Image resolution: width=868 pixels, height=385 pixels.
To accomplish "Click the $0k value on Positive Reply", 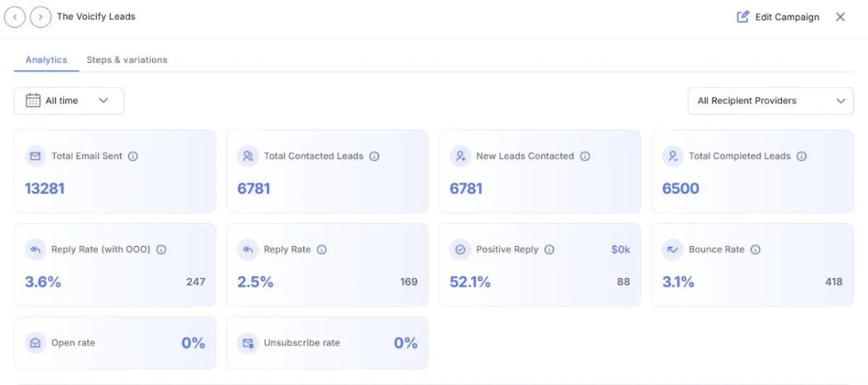I will 620,250.
